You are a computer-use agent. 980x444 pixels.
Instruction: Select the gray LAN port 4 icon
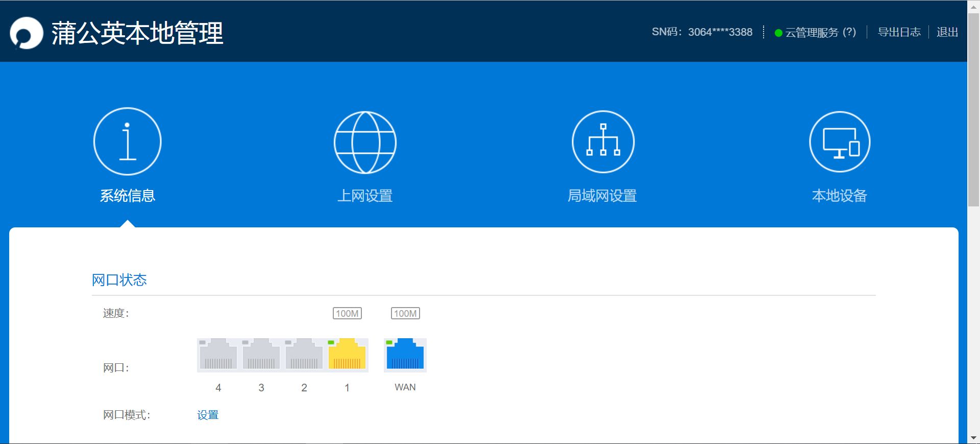click(218, 354)
